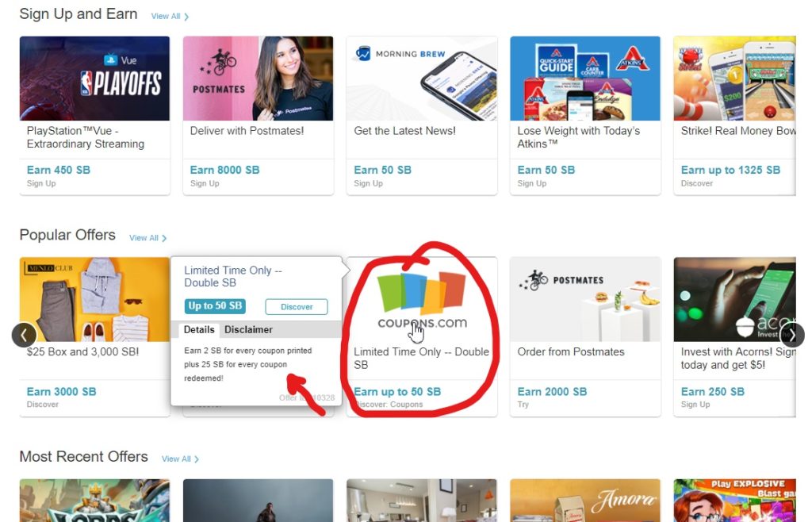Image resolution: width=812 pixels, height=522 pixels.
Task: Open the Coupons.com logo offer
Action: (422, 300)
